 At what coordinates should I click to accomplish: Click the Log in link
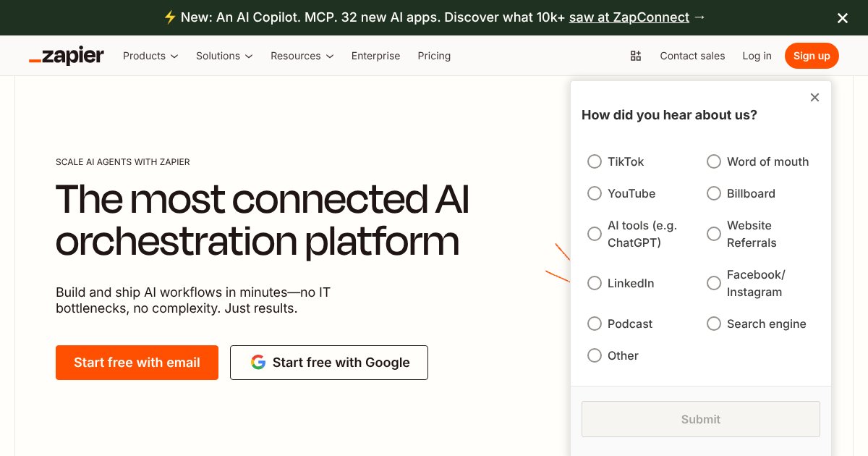pyautogui.click(x=757, y=56)
